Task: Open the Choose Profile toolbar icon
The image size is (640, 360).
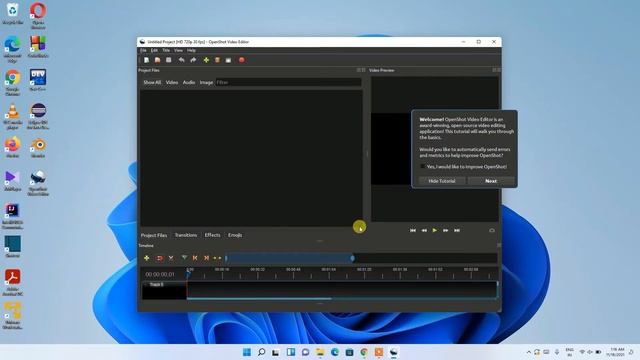Action: [217, 60]
